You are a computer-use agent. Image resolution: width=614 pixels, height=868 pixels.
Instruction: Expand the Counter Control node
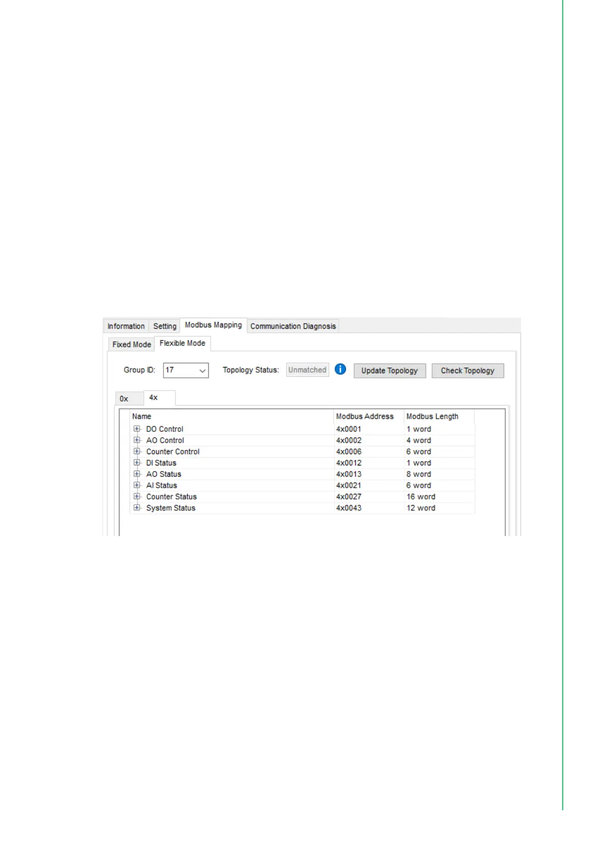pyautogui.click(x=137, y=452)
